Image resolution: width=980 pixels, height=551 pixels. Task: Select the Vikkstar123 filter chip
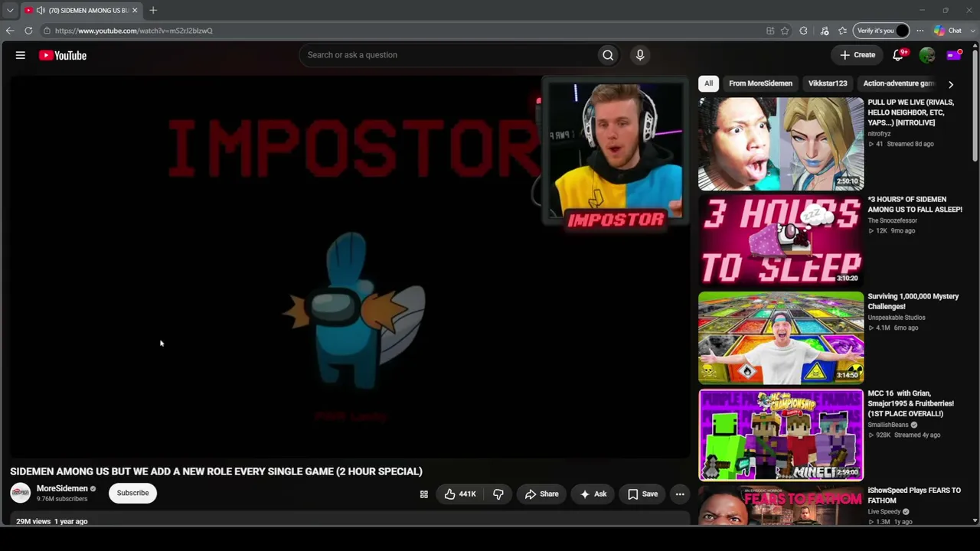[828, 83]
